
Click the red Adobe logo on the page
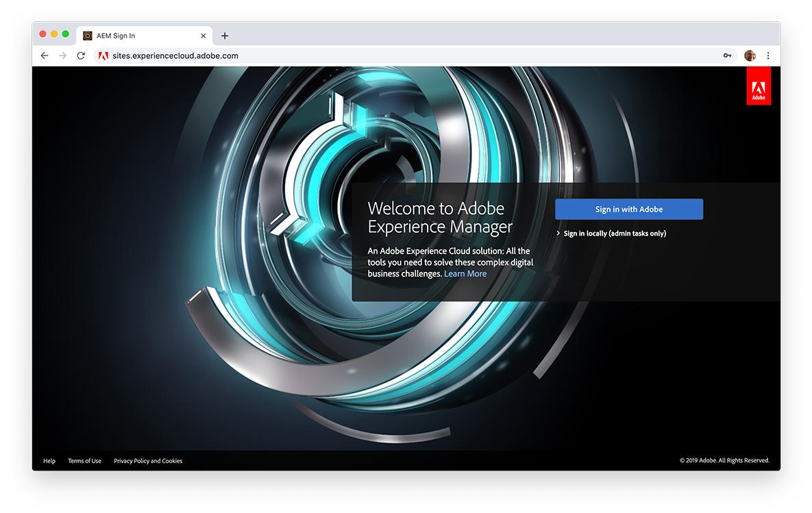pos(759,86)
